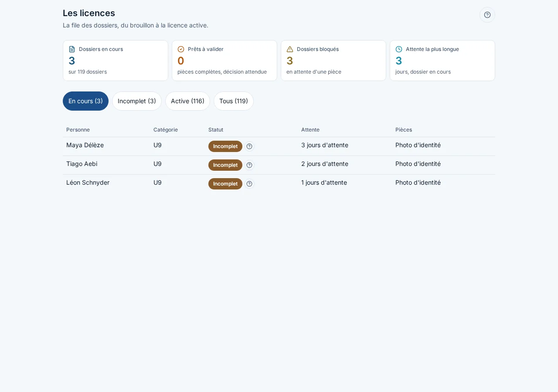558x392 pixels.
Task: Click Photo d'identité in Tiago Aebi row
Action: (x=418, y=164)
